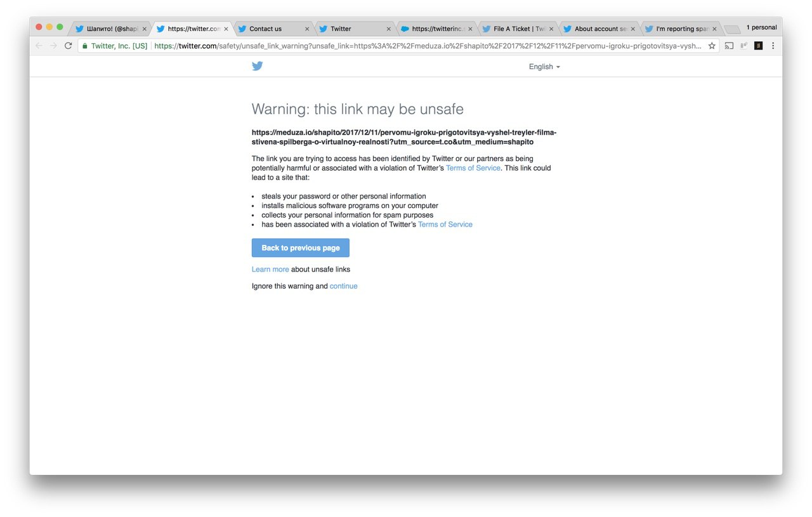Close the Contact us tab
812x517 pixels.
pos(307,29)
